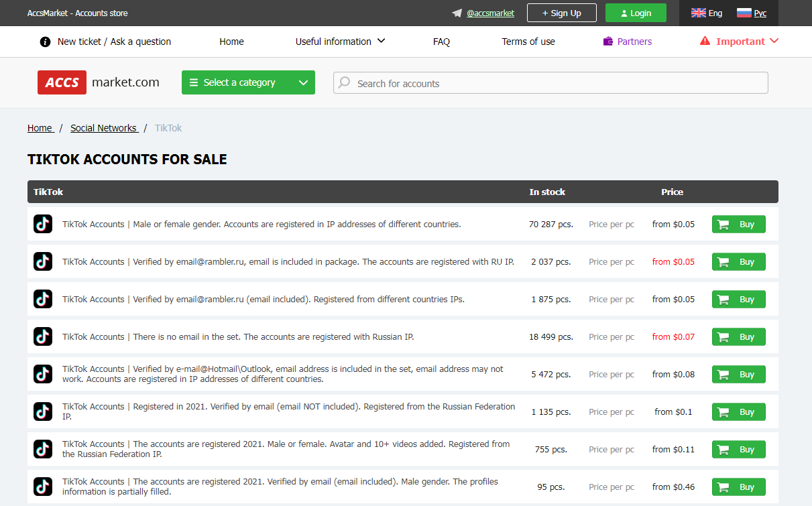Click the Search for accounts field

[550, 83]
